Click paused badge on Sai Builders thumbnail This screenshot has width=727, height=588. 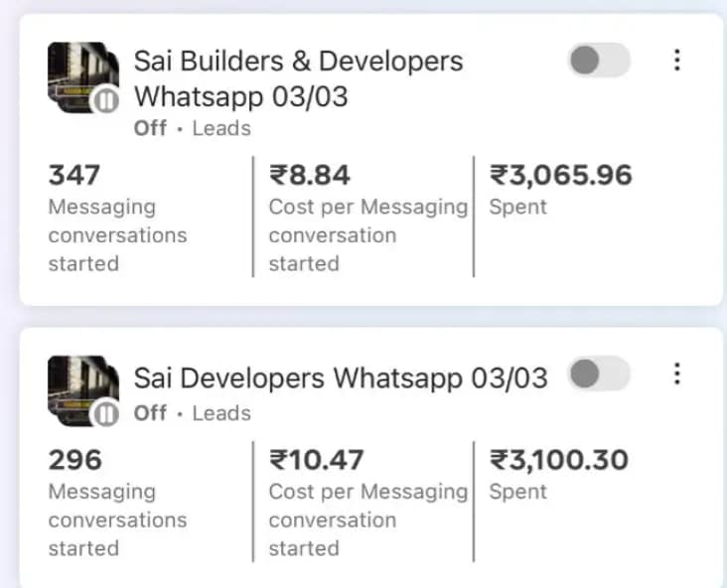click(x=105, y=100)
